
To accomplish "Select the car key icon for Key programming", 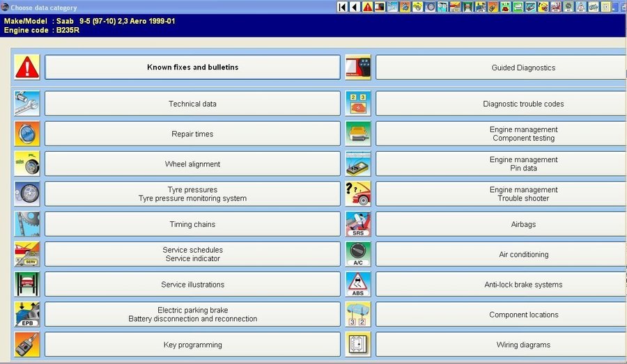I will tap(27, 345).
